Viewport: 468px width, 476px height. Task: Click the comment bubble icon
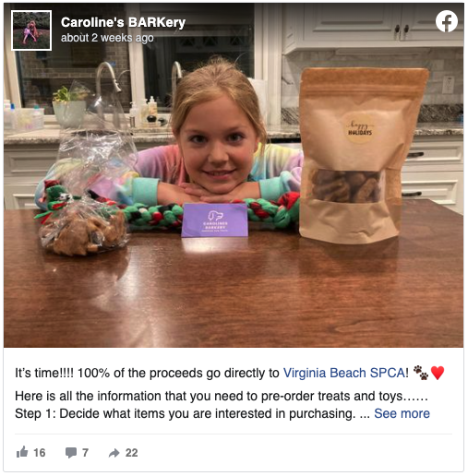71,453
